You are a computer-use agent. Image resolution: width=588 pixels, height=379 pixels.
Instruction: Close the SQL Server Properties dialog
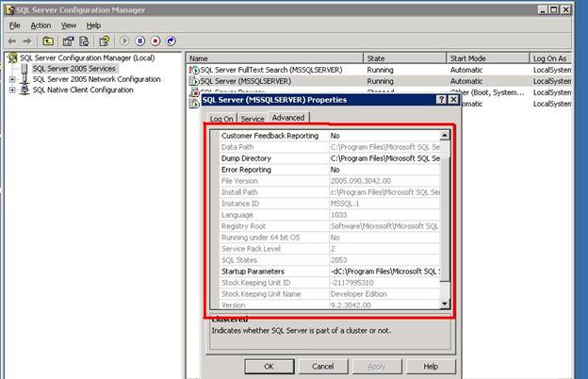click(x=453, y=99)
